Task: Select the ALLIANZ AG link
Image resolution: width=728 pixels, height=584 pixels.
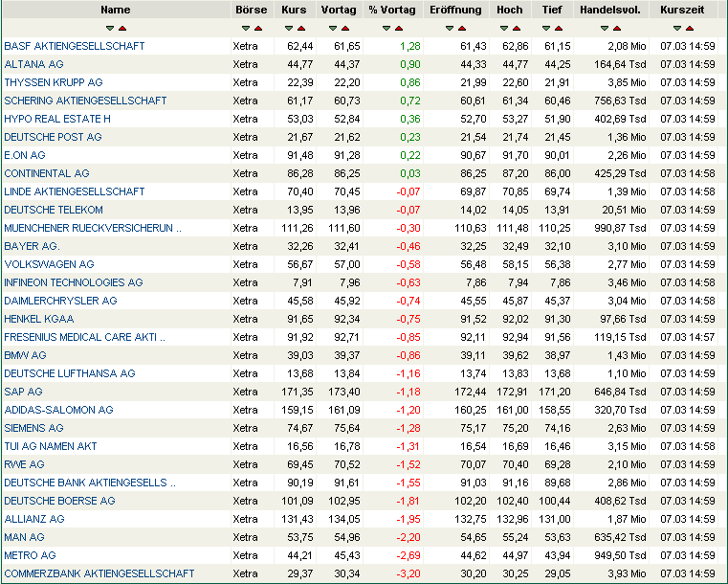Action: [34, 519]
